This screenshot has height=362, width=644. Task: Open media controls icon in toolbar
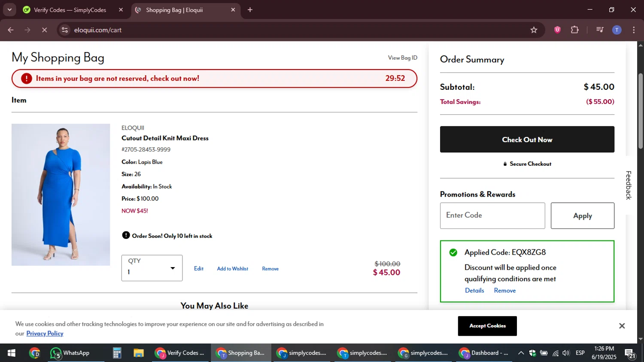point(600,30)
